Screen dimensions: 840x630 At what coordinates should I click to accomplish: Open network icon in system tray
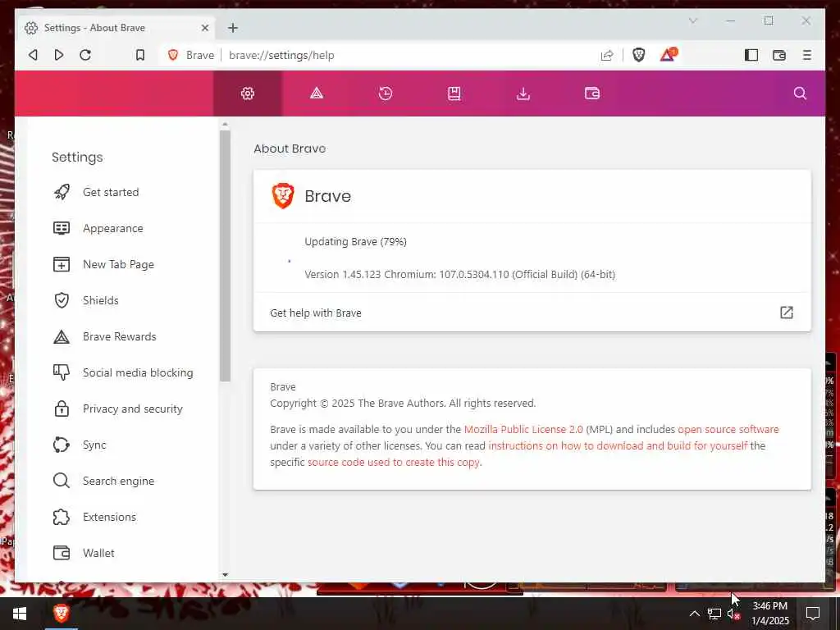[x=714, y=614]
